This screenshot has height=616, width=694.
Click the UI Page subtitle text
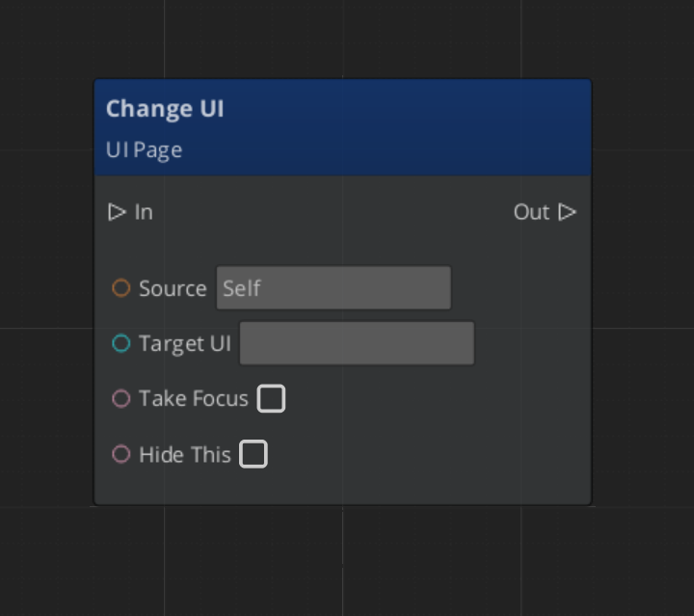[144, 150]
